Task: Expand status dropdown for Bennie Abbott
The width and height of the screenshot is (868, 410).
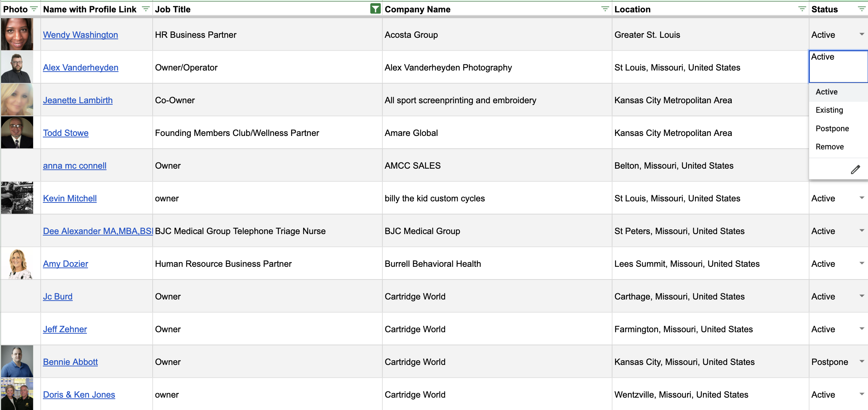Action: [861, 362]
